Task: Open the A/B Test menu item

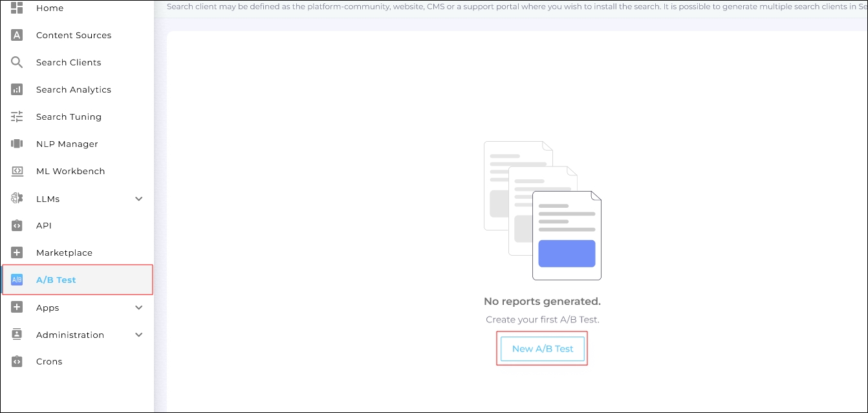Action: click(56, 280)
